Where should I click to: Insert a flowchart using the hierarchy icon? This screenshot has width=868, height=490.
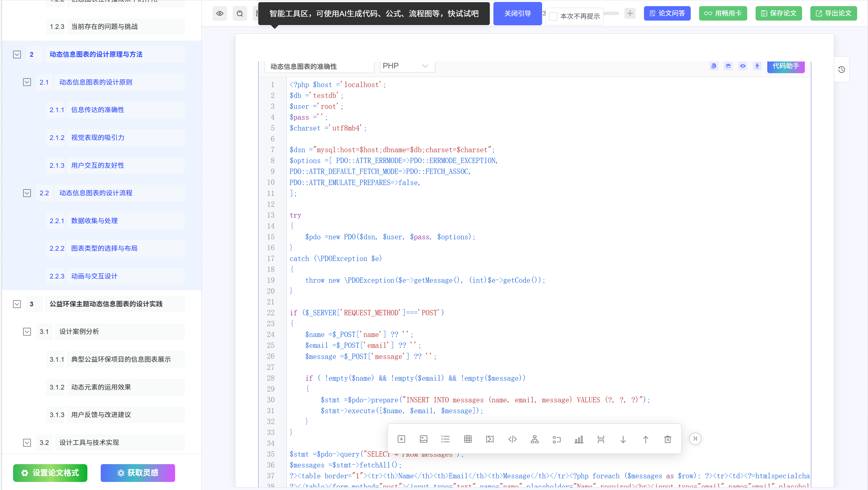point(534,439)
